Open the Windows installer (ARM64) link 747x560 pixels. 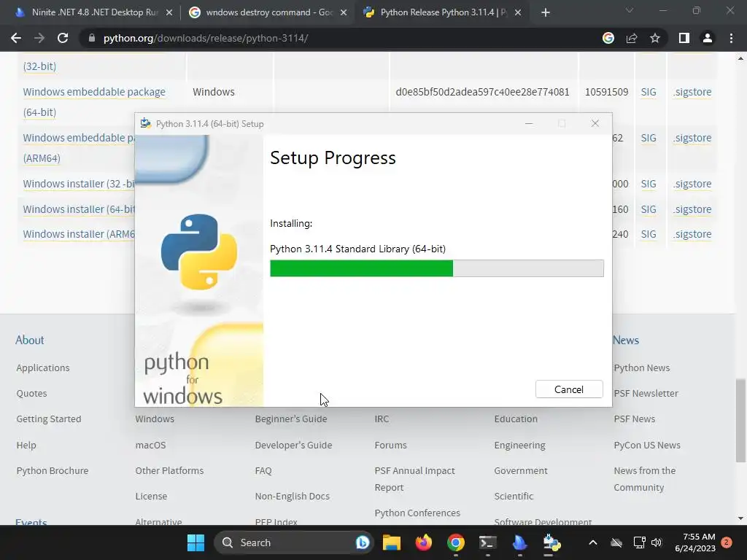pyautogui.click(x=79, y=234)
